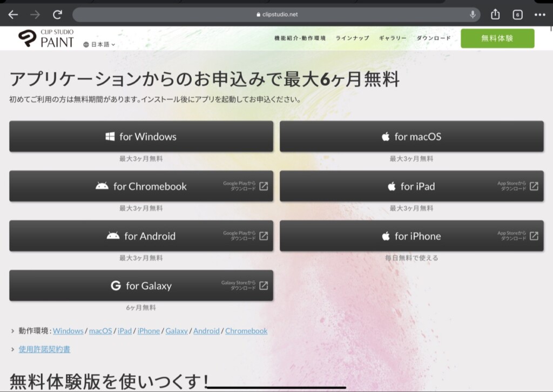
Task: Open the ラインナップ menu item
Action: click(x=352, y=38)
